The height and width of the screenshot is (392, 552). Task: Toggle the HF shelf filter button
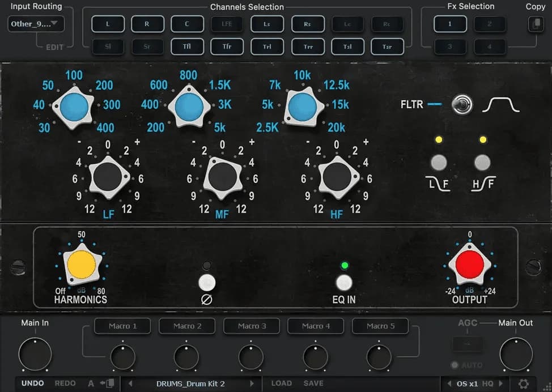(x=482, y=163)
